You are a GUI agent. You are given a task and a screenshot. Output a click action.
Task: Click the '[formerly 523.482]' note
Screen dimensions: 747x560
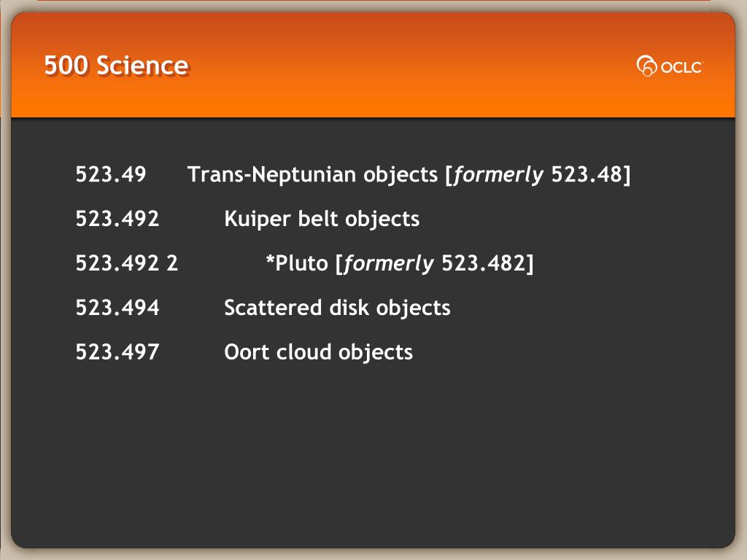pos(435,263)
